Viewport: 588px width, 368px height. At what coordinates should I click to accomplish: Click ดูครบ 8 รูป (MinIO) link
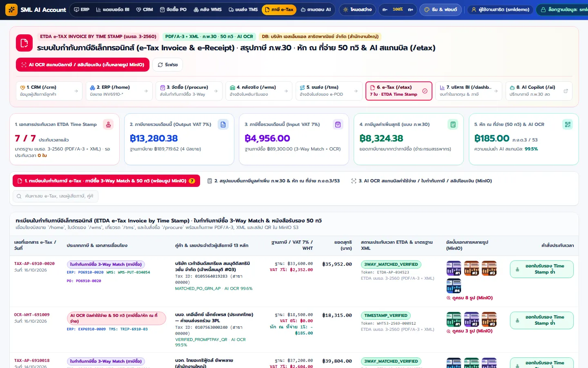(470, 298)
